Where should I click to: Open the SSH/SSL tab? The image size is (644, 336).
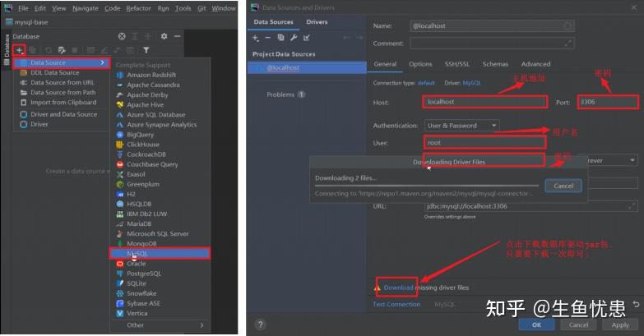tap(457, 64)
